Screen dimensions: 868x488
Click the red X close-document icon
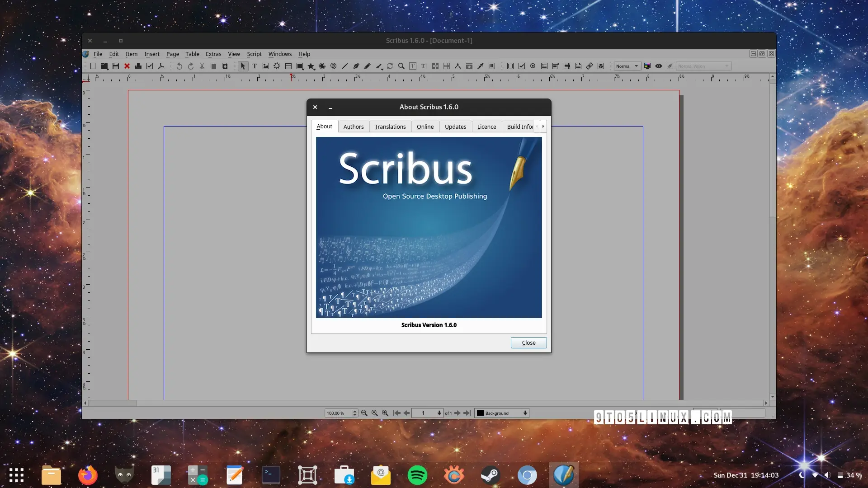tap(127, 66)
